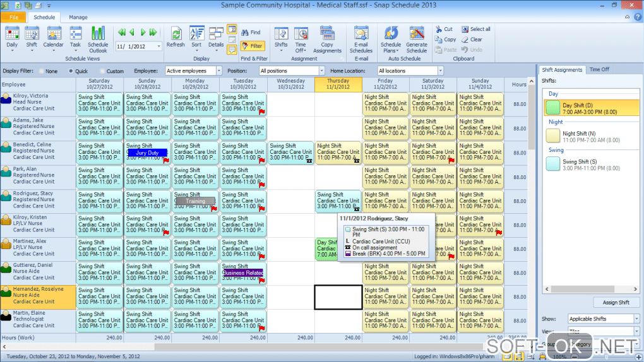The image size is (644, 362).
Task: Open the Time Off tool
Action: (301, 39)
